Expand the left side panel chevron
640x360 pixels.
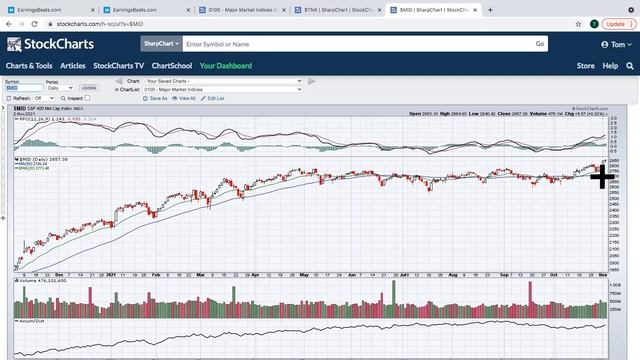[3, 108]
